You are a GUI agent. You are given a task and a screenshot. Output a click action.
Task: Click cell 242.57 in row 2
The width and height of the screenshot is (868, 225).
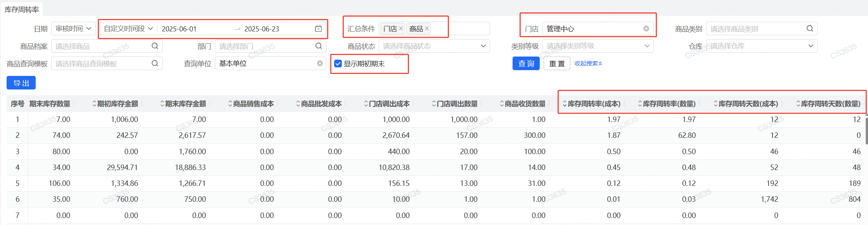click(x=127, y=135)
